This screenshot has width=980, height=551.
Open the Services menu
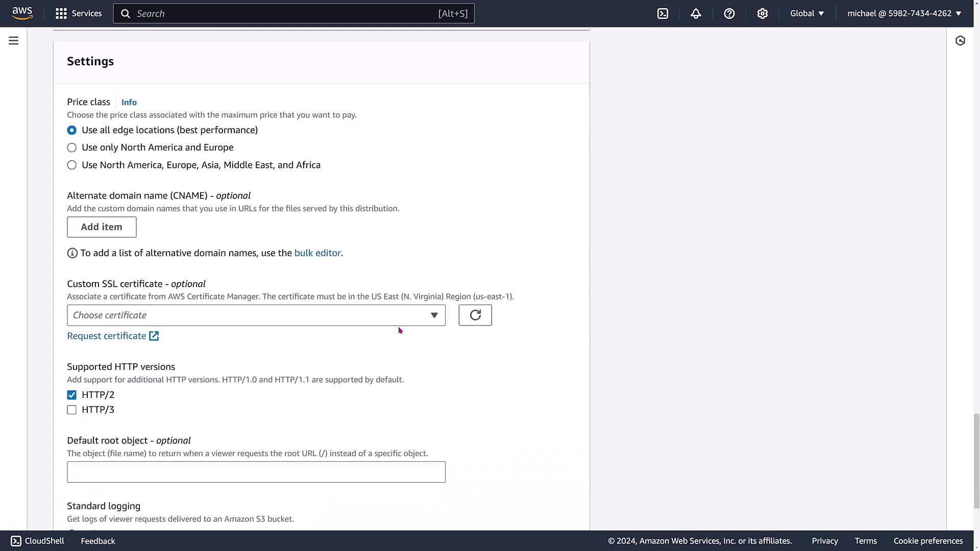(79, 14)
